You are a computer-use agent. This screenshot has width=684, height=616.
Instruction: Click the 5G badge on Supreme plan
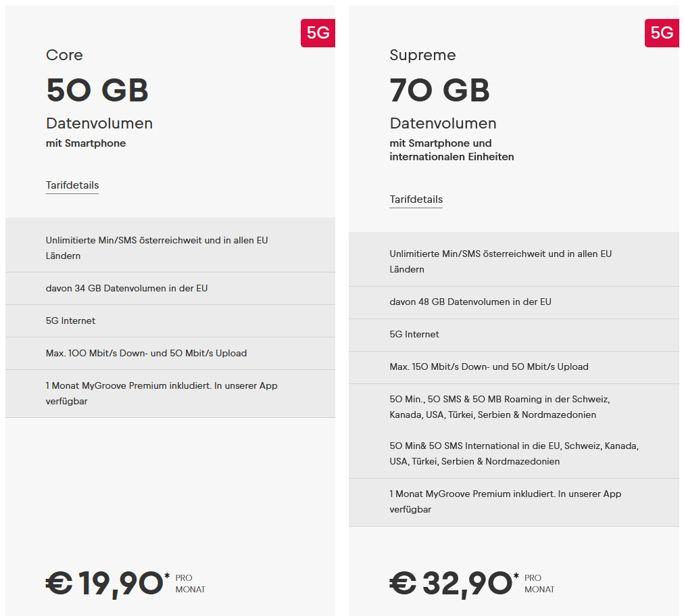coord(661,33)
